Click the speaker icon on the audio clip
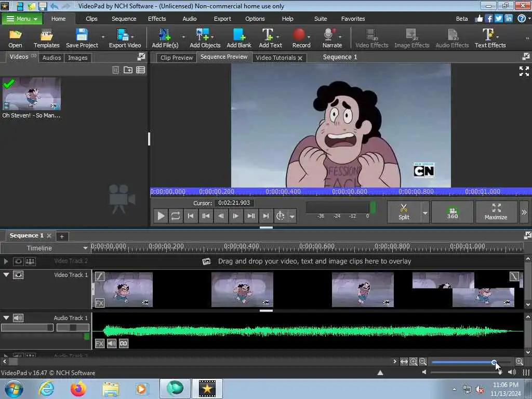 click(112, 343)
